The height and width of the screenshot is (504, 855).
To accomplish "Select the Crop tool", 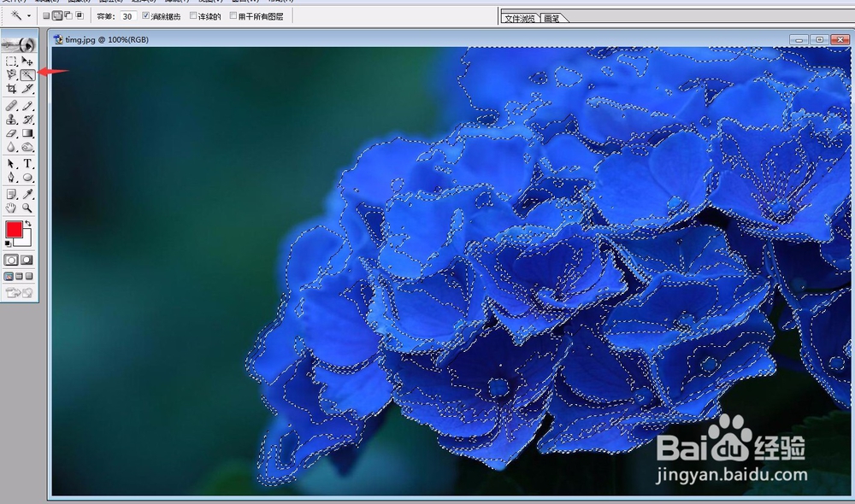I will click(x=11, y=88).
